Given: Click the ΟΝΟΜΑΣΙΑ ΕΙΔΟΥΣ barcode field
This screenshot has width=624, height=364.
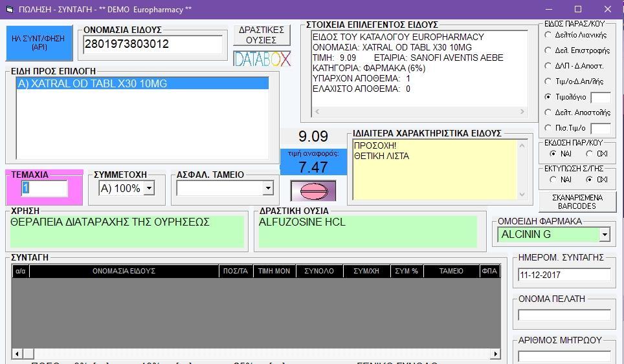Looking at the screenshot, I should 153,44.
